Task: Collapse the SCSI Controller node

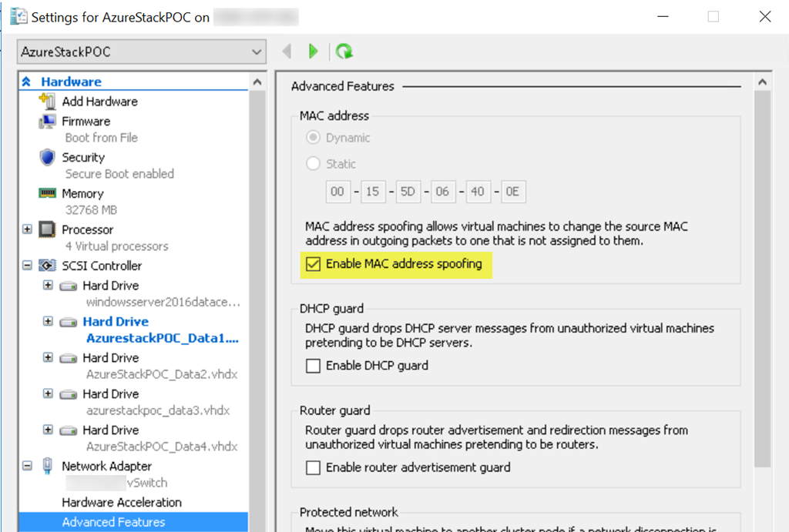Action: 27,265
